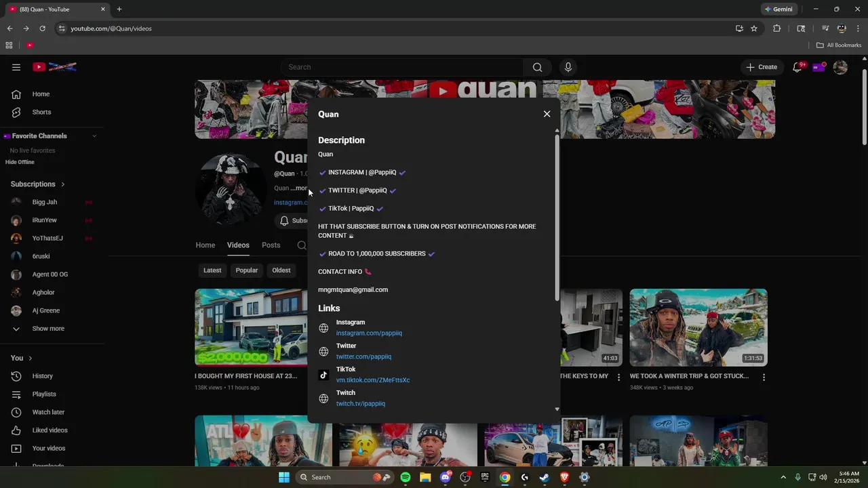Click the TikTok logo icon in Links

point(323,375)
